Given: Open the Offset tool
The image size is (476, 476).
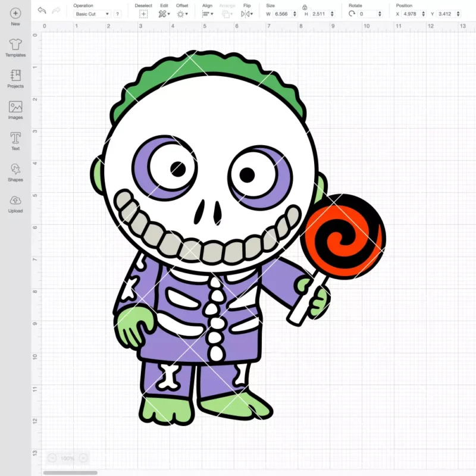Looking at the screenshot, I should [183, 14].
